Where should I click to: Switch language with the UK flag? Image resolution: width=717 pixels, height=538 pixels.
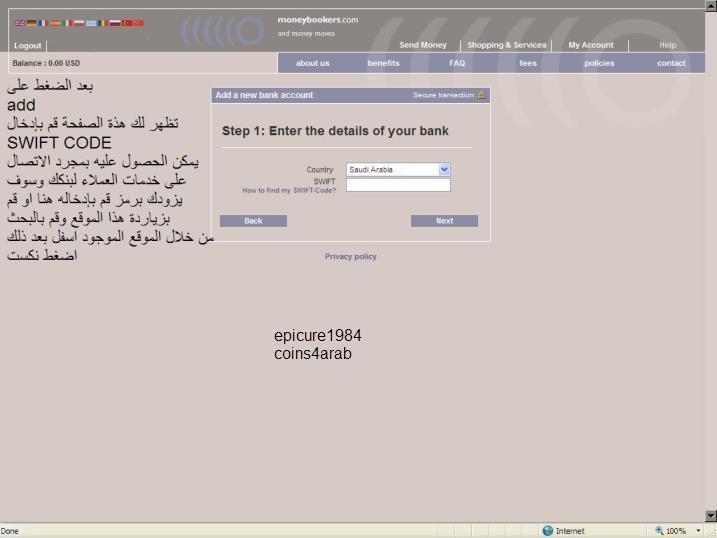pyautogui.click(x=20, y=23)
